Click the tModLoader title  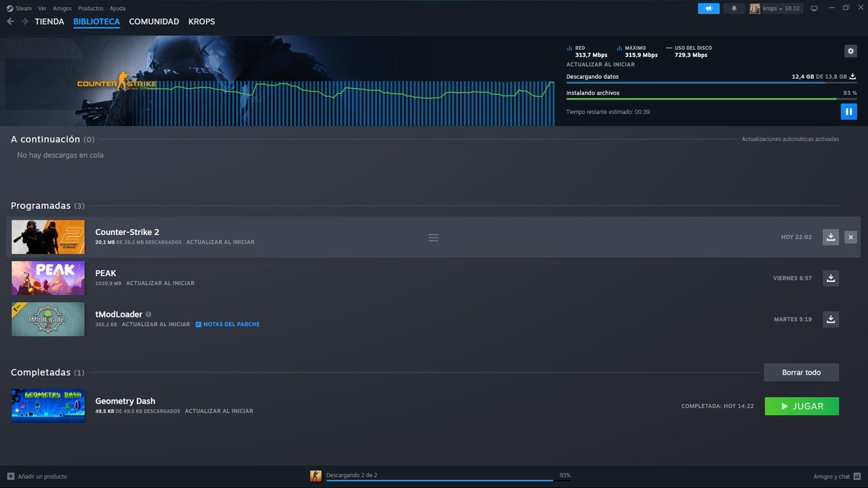point(119,314)
